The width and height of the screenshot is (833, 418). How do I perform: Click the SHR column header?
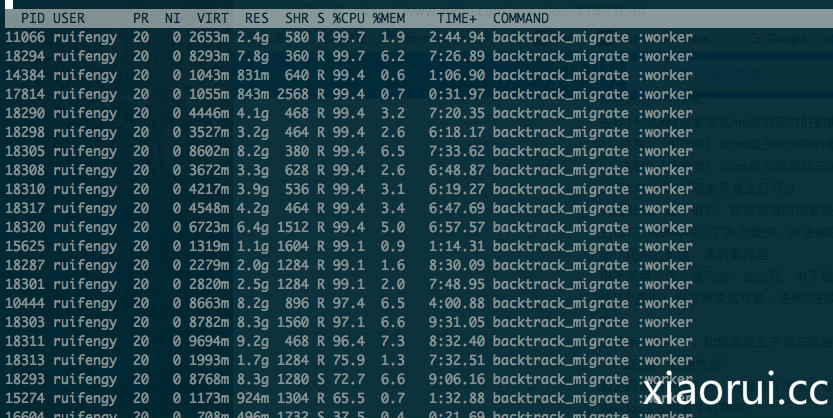[x=296, y=18]
